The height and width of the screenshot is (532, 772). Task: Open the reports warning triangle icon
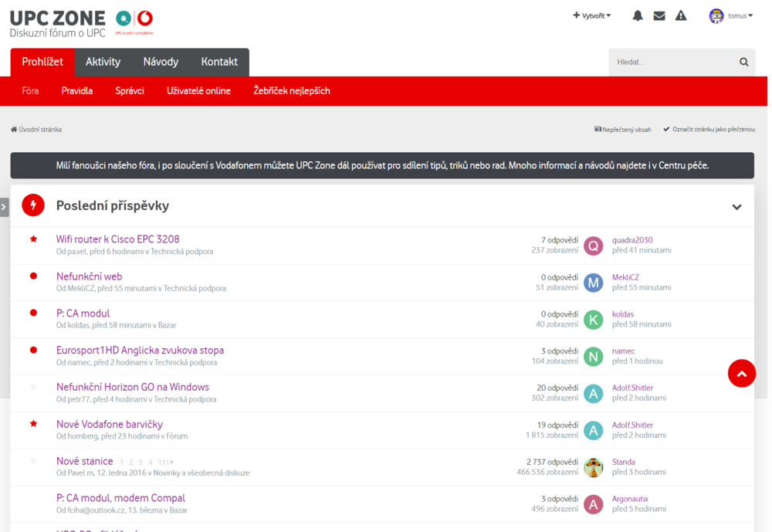click(681, 15)
